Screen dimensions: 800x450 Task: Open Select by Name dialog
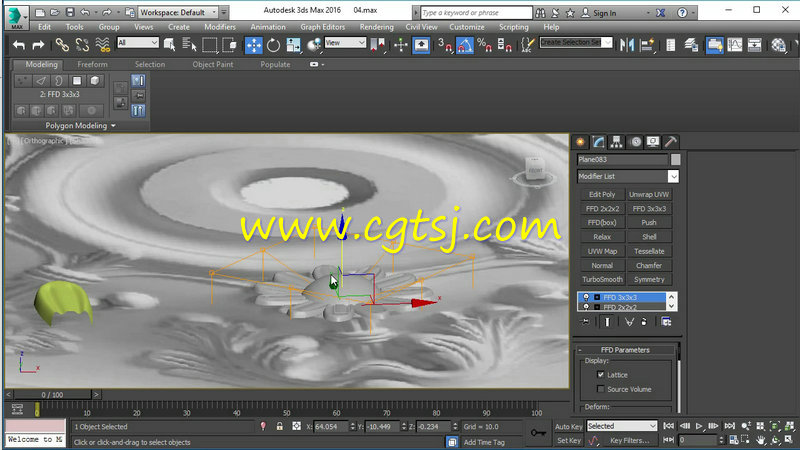coord(189,45)
